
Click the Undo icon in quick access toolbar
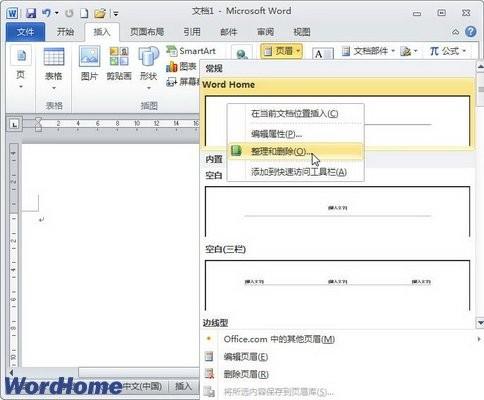click(46, 13)
